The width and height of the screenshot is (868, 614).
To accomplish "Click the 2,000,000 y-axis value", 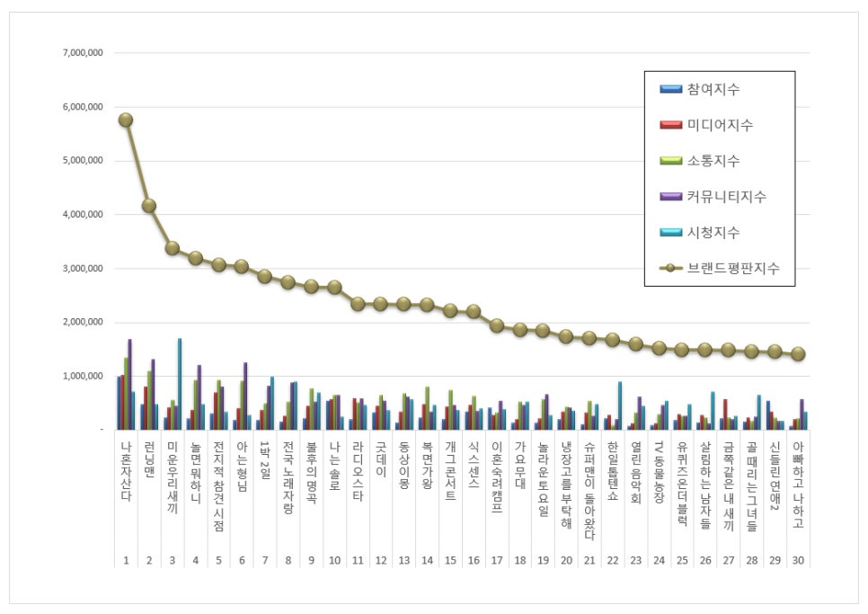I will [x=83, y=322].
